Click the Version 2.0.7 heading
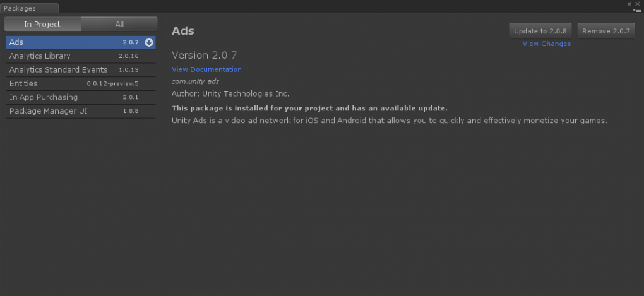 click(204, 56)
